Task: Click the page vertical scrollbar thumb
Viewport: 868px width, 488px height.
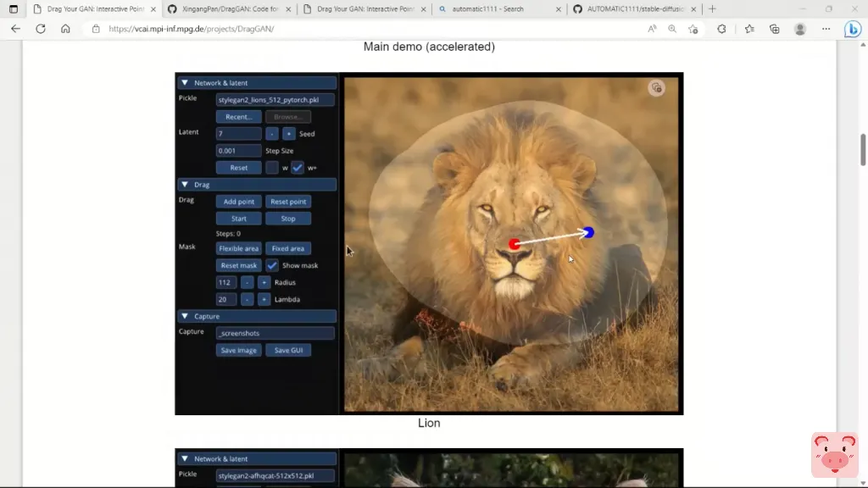Action: pyautogui.click(x=862, y=149)
